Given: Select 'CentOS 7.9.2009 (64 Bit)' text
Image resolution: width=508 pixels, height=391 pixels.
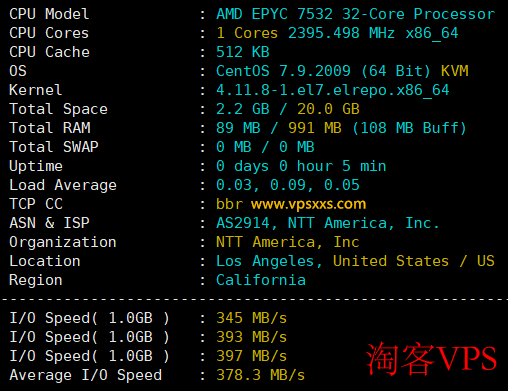Looking at the screenshot, I should [x=323, y=71].
